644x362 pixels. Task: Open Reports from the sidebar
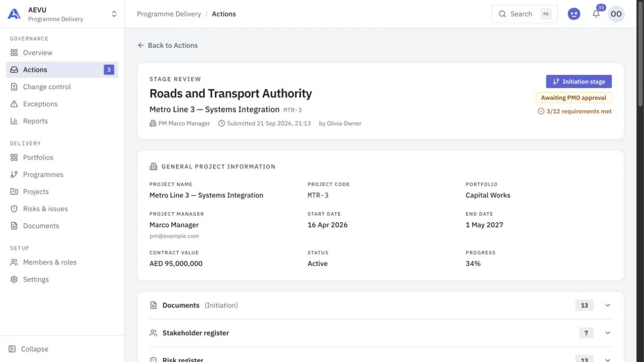tap(62, 121)
